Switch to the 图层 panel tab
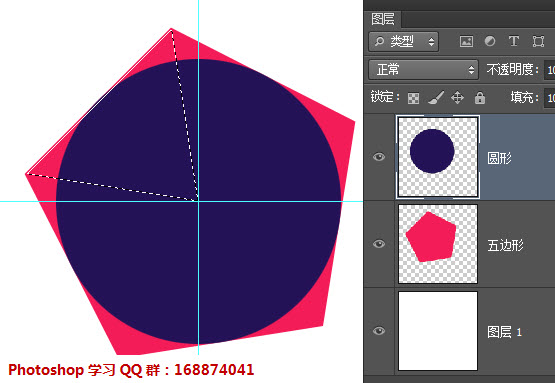Image resolution: width=555 pixels, height=383 pixels. pyautogui.click(x=383, y=19)
